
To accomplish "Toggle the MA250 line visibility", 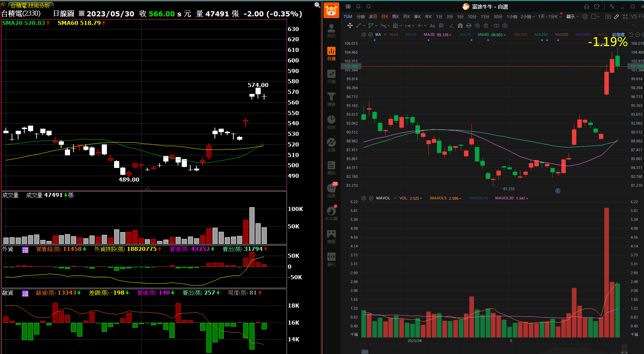I will [x=541, y=34].
